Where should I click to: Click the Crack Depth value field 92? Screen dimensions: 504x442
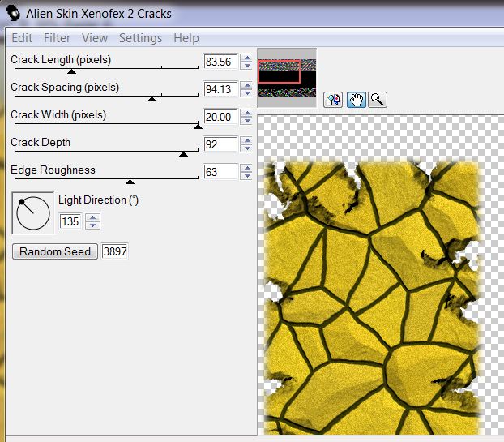[220, 144]
